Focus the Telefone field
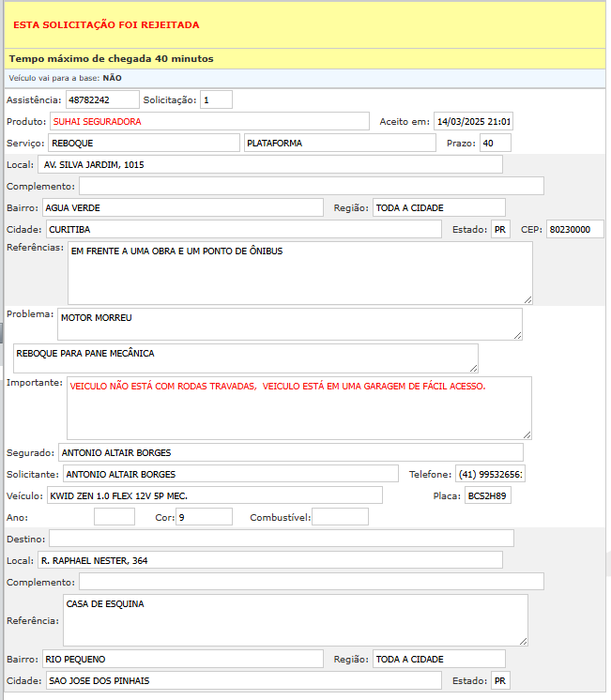This screenshot has width=611, height=700. [x=491, y=474]
